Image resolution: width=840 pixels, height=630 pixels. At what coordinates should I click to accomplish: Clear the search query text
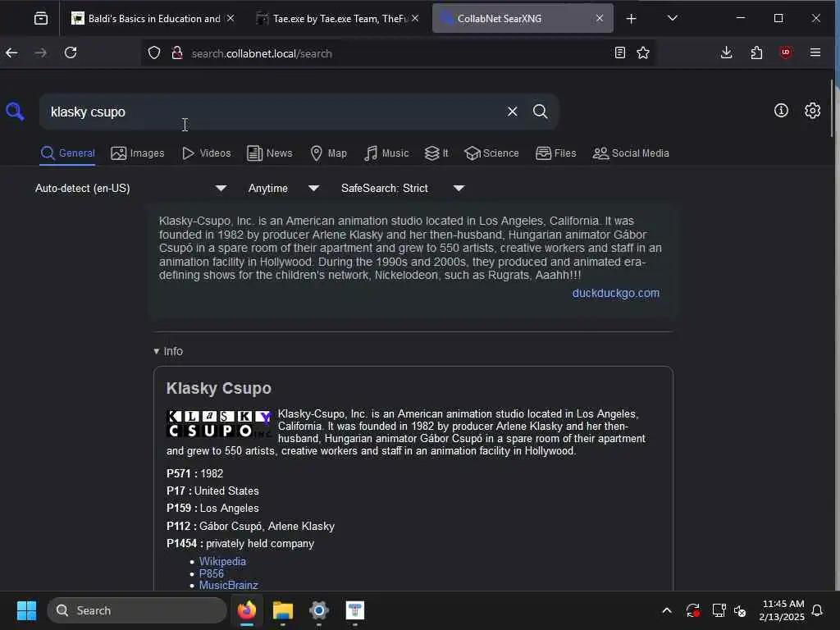pyautogui.click(x=513, y=112)
